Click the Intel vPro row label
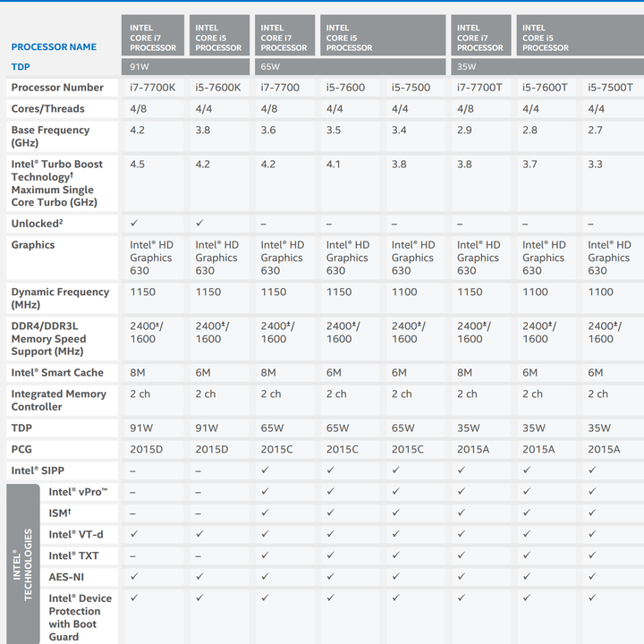Viewport: 644px width, 644px height. click(x=78, y=492)
